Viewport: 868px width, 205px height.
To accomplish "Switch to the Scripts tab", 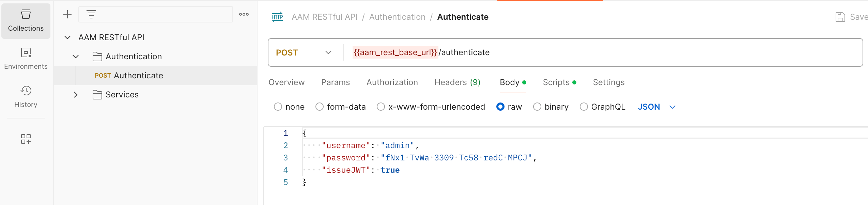I will click(x=559, y=82).
